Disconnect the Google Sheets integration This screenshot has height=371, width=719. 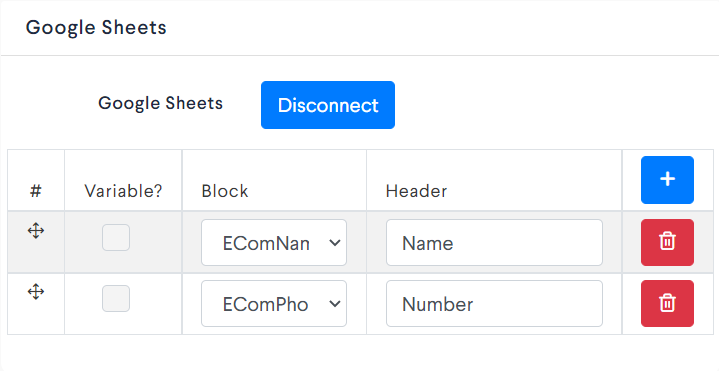pyautogui.click(x=328, y=105)
